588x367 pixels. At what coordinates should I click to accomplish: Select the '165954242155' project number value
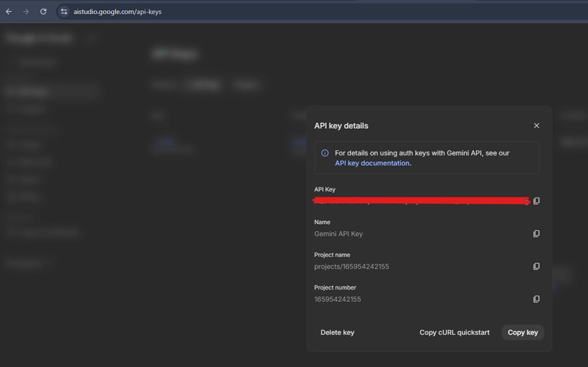click(x=337, y=299)
